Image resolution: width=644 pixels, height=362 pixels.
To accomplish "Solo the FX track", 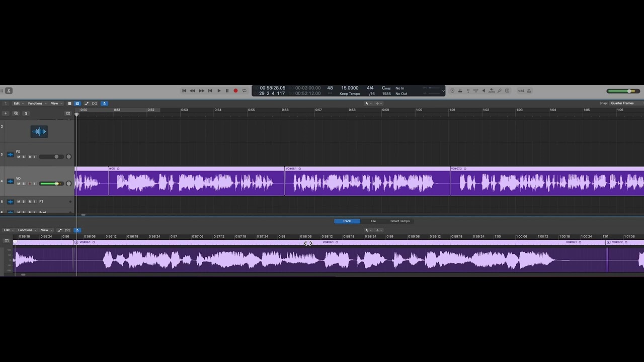I will [24, 157].
